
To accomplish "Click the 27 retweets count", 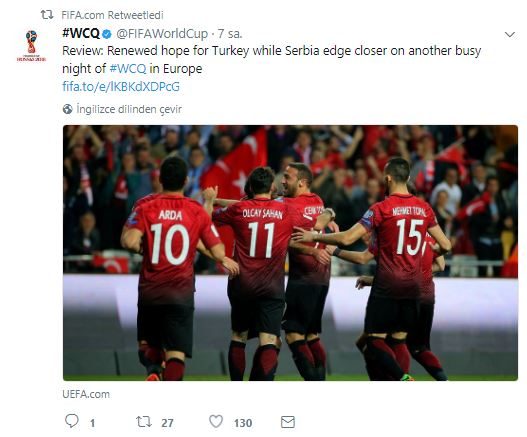I will tap(167, 423).
